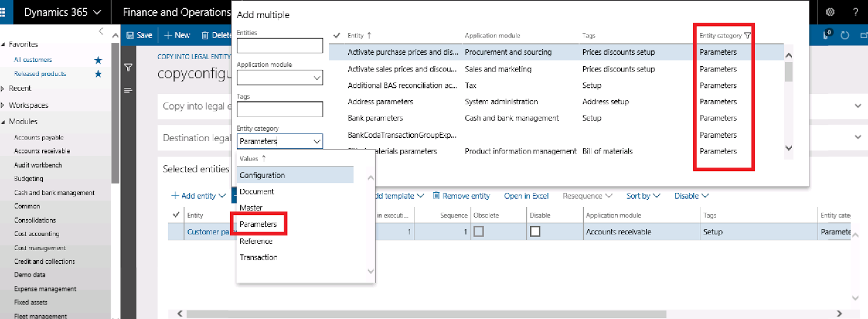Click the Entities filter input field
This screenshot has width=868, height=319.
[x=279, y=46]
